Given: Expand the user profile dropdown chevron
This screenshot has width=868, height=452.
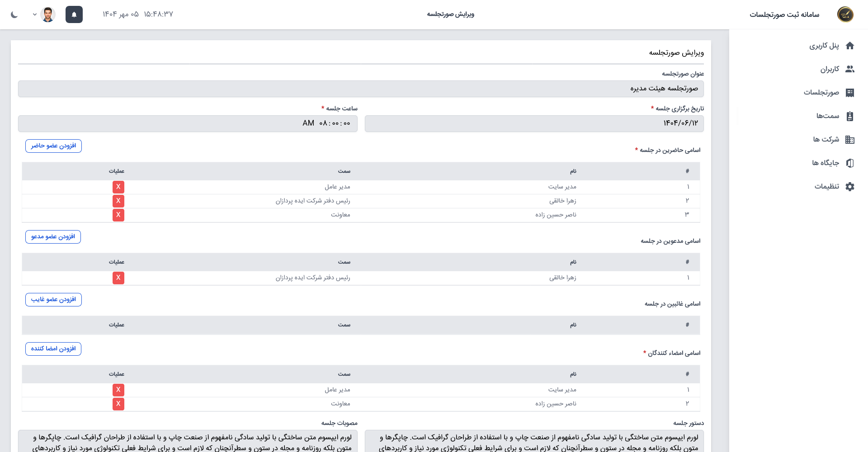Looking at the screenshot, I should pyautogui.click(x=34, y=14).
